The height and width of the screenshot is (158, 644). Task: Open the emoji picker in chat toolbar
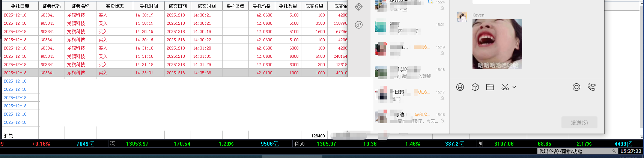click(x=460, y=87)
